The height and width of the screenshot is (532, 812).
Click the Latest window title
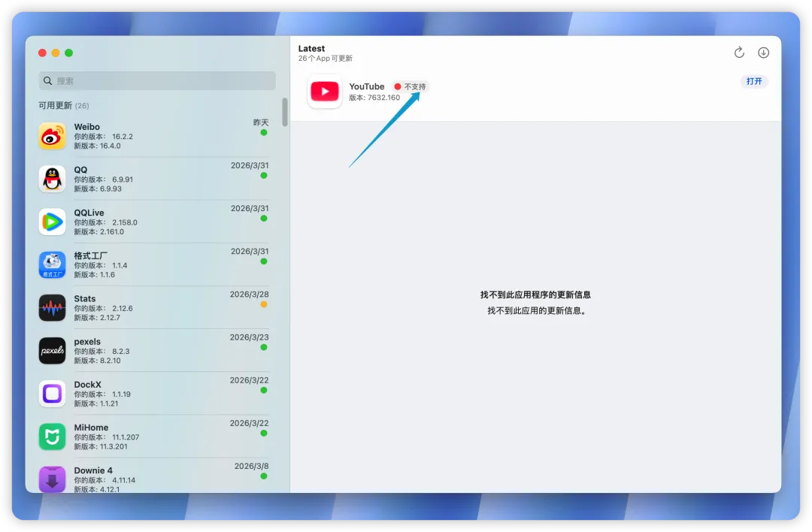(311, 49)
